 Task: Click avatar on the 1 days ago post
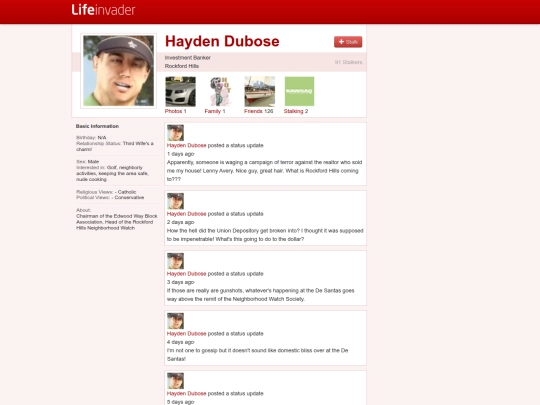pos(175,133)
